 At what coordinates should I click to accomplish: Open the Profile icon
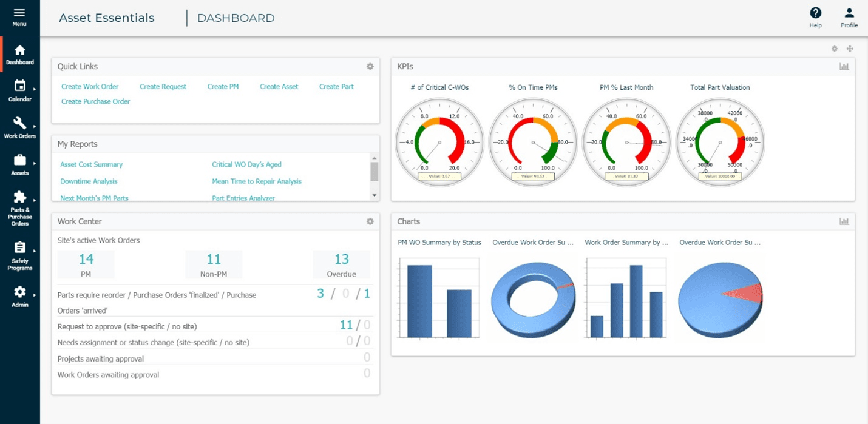point(849,13)
